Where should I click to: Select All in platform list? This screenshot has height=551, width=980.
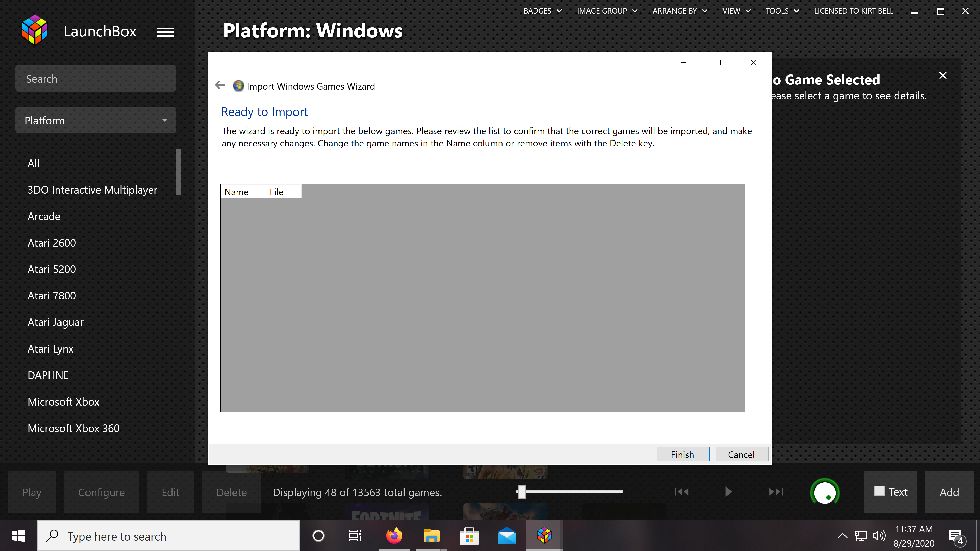click(33, 163)
